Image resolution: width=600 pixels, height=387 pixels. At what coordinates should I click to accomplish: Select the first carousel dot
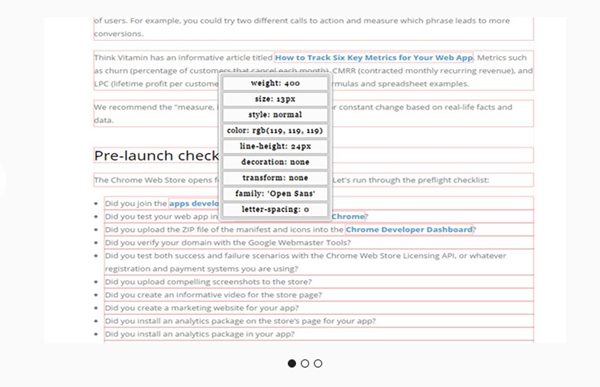coord(292,363)
